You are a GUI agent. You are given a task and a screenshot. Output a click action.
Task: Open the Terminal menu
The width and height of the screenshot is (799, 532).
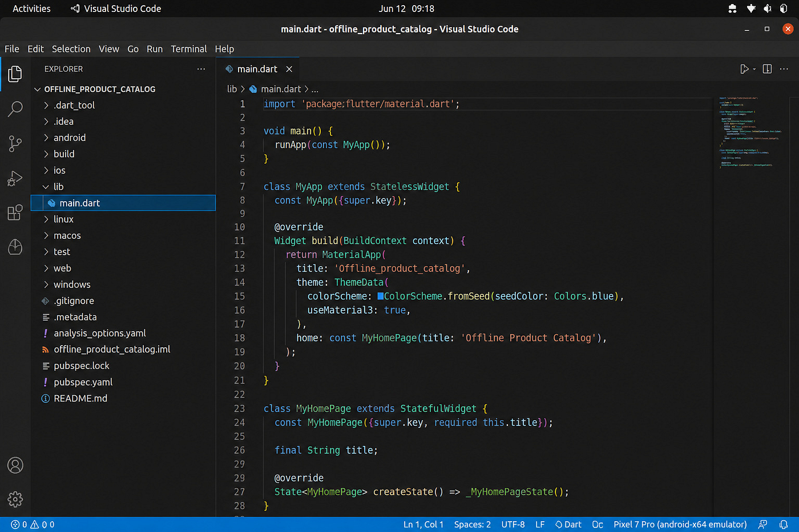click(x=189, y=49)
